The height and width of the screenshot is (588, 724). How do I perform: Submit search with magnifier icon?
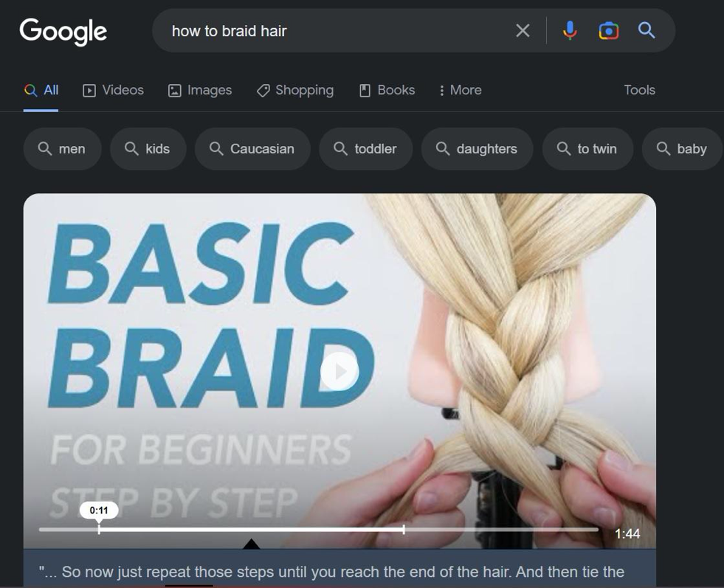click(x=647, y=31)
